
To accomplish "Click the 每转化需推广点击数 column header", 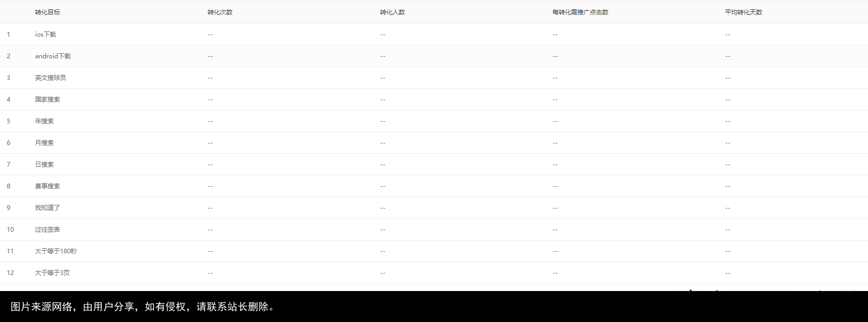I will (x=580, y=12).
